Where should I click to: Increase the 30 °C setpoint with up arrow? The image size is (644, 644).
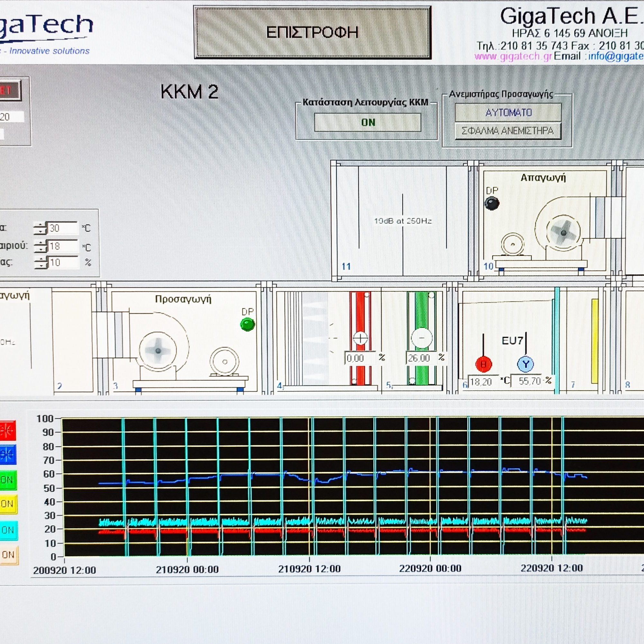(41, 225)
